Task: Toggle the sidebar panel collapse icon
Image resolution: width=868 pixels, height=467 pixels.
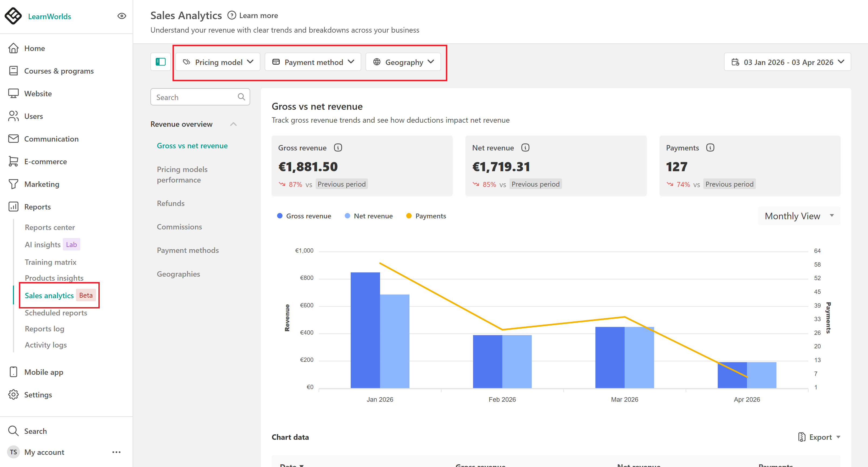Action: coord(161,62)
